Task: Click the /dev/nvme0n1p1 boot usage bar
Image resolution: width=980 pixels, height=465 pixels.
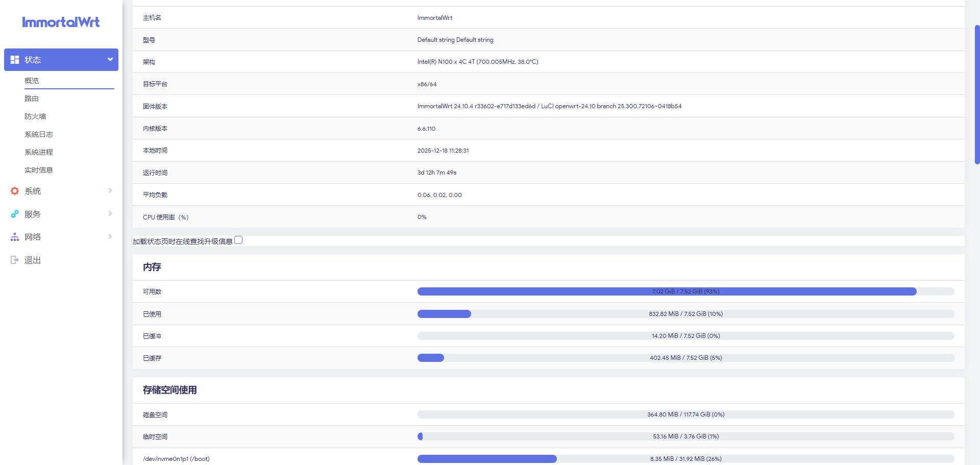Action: [x=685, y=459]
